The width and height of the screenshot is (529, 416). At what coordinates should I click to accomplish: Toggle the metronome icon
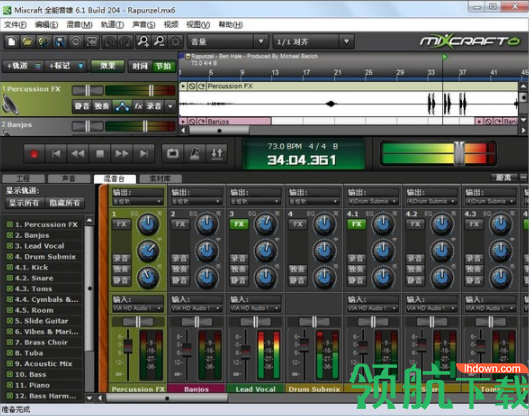point(195,154)
